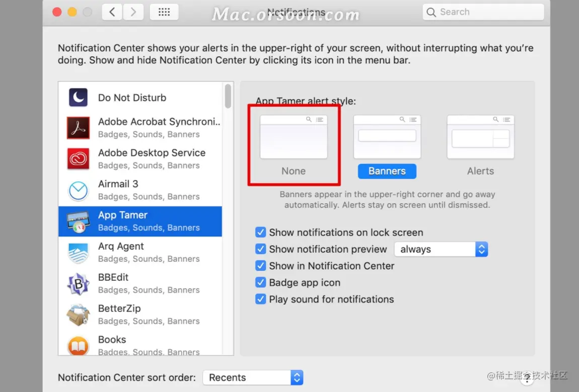The height and width of the screenshot is (392, 579).
Task: Choose the Banners alert style thumbnail
Action: click(x=387, y=137)
